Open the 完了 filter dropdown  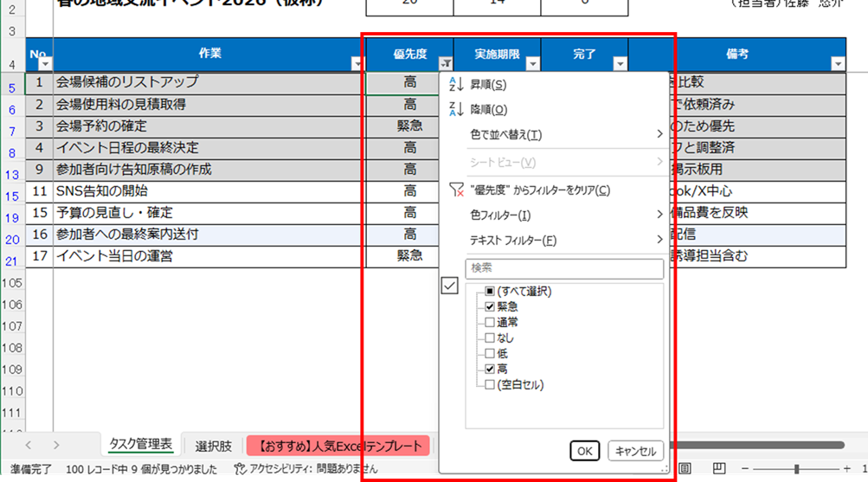coord(620,64)
